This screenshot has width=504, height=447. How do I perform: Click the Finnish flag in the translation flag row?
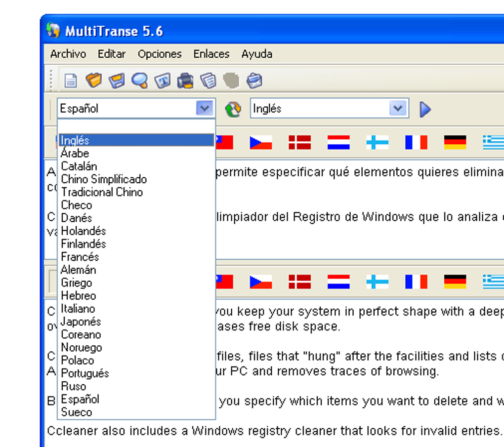point(378,282)
